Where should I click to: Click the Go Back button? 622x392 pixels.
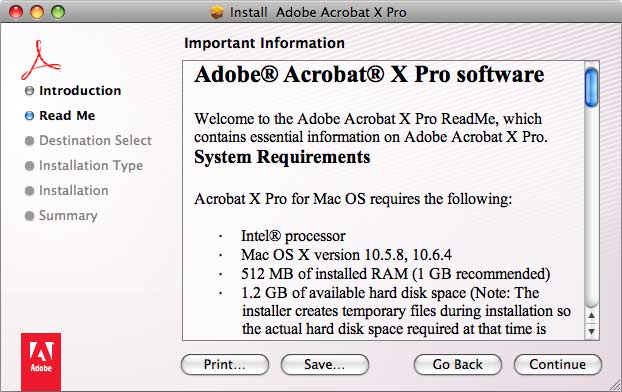(x=457, y=364)
